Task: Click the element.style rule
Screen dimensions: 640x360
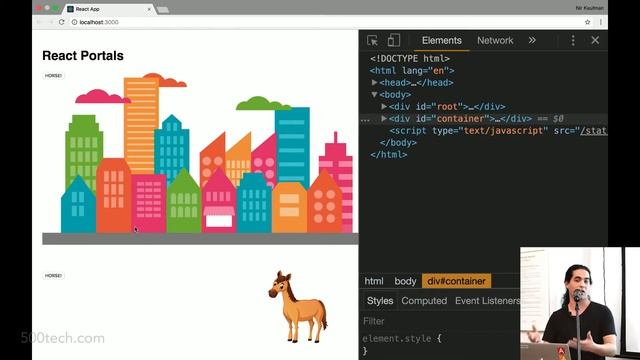Action: click(x=402, y=338)
